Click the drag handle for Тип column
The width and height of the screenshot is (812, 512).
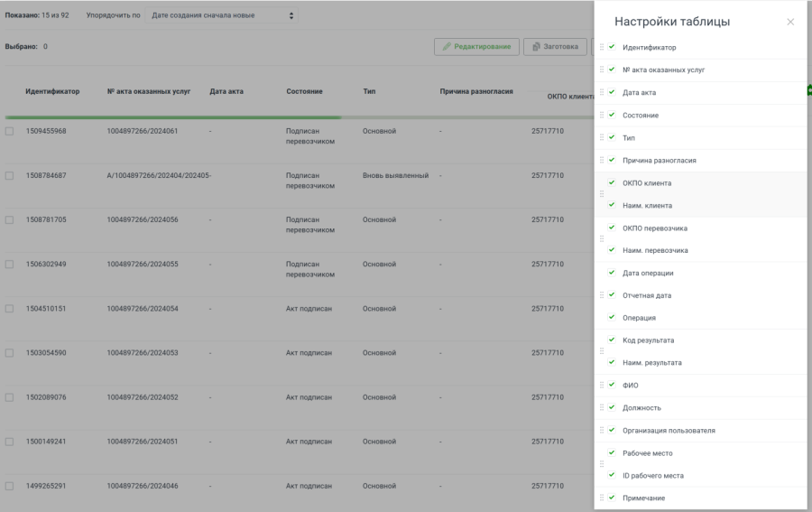[602, 137]
